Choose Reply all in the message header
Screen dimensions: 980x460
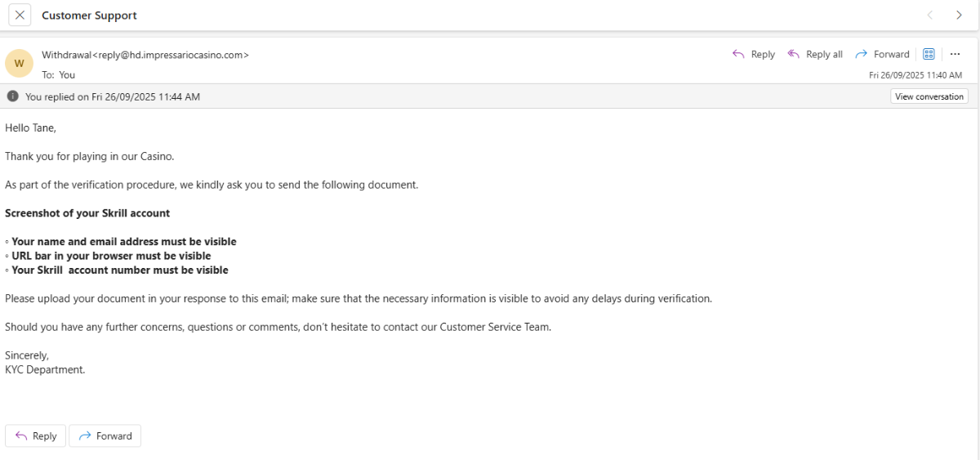(814, 54)
